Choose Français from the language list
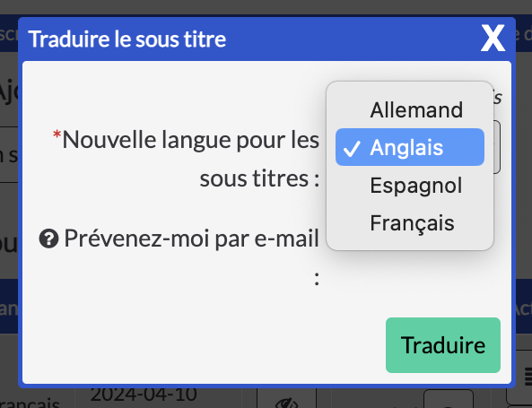Viewport: 532px width, 408px height. tap(410, 222)
